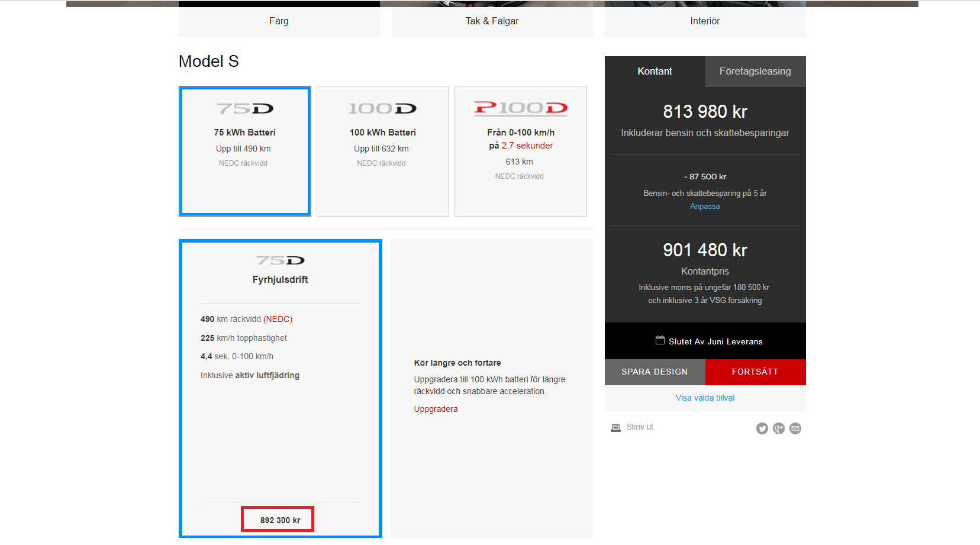This screenshot has height=545, width=980.
Task: Click the 75D Fyrhjulsdrift option card
Action: pyautogui.click(x=281, y=388)
